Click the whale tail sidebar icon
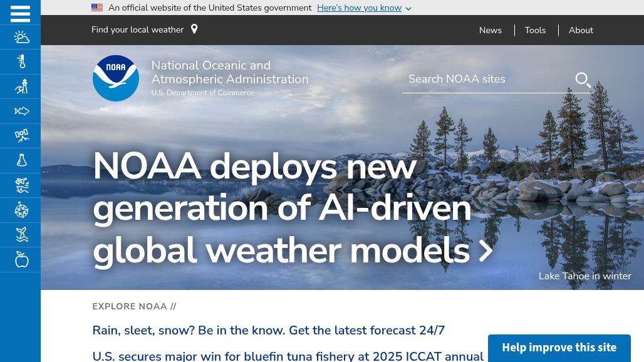Viewport: 644px width, 362px height. (21, 235)
